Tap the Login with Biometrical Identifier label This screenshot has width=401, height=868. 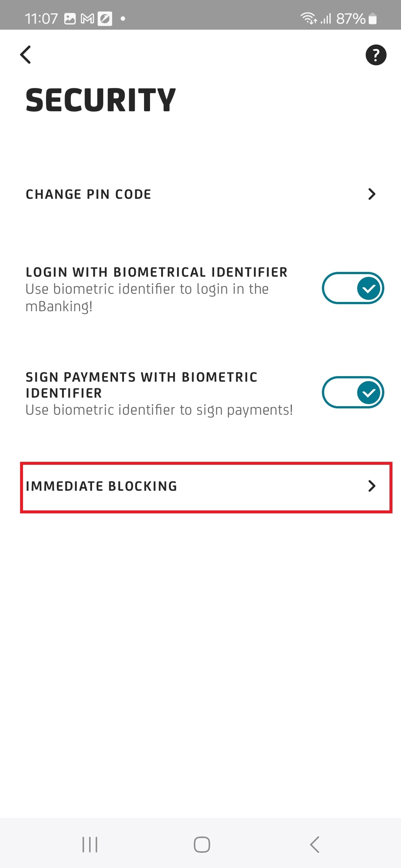tap(156, 272)
